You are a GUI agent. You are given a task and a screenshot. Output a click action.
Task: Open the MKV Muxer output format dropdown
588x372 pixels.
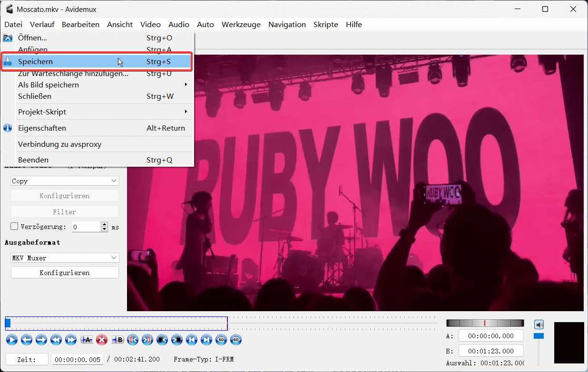click(65, 258)
